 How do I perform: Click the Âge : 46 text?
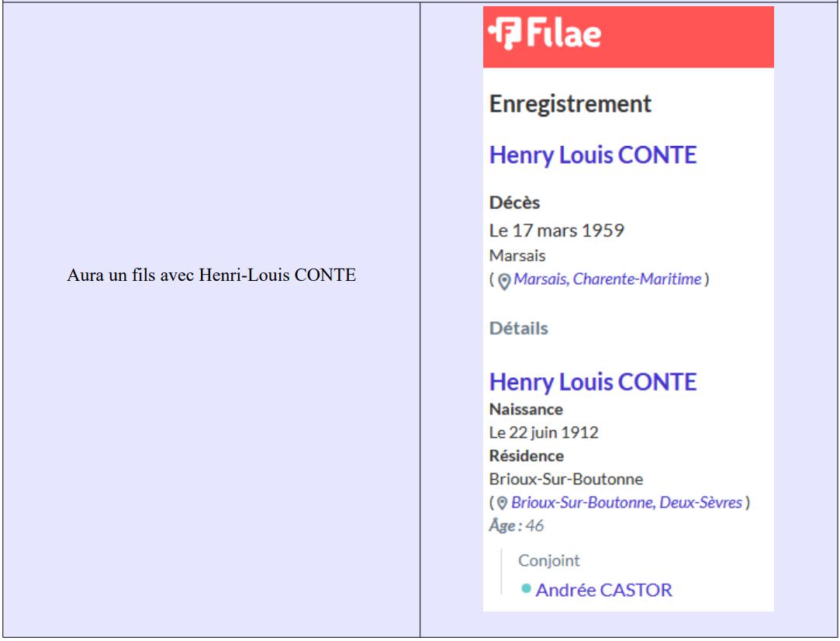tap(516, 525)
